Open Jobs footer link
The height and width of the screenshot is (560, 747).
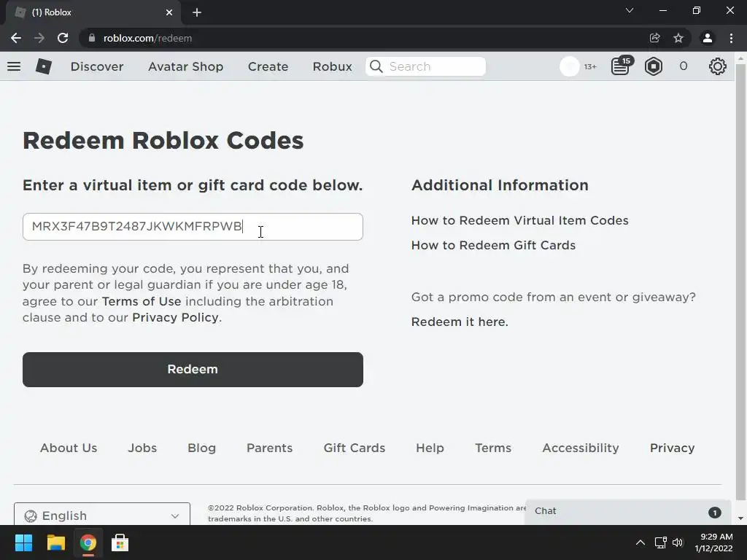pyautogui.click(x=142, y=448)
